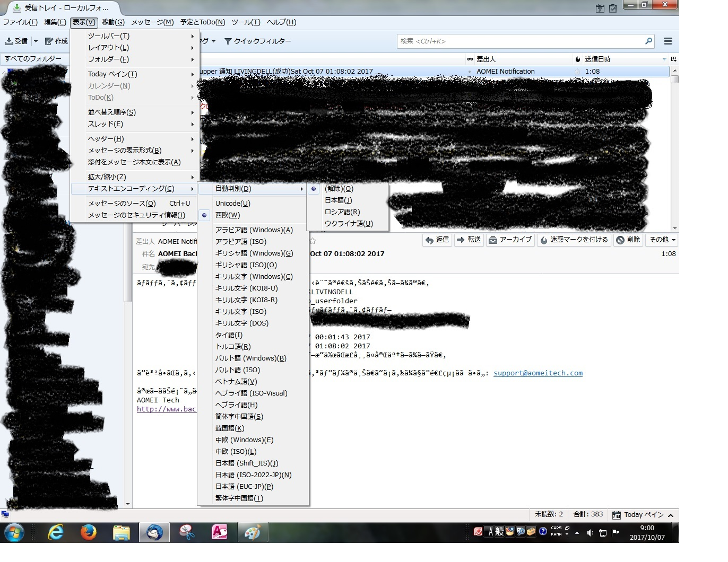Click the search magnifier icon in search box
Viewport: 728px width, 562px height.
point(648,41)
